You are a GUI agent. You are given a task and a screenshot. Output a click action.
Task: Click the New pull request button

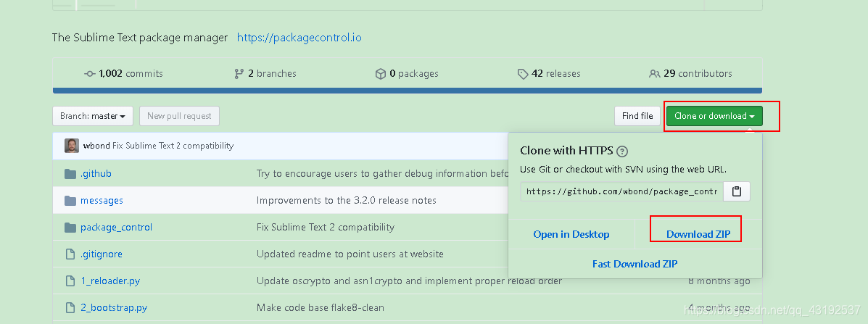(x=179, y=116)
